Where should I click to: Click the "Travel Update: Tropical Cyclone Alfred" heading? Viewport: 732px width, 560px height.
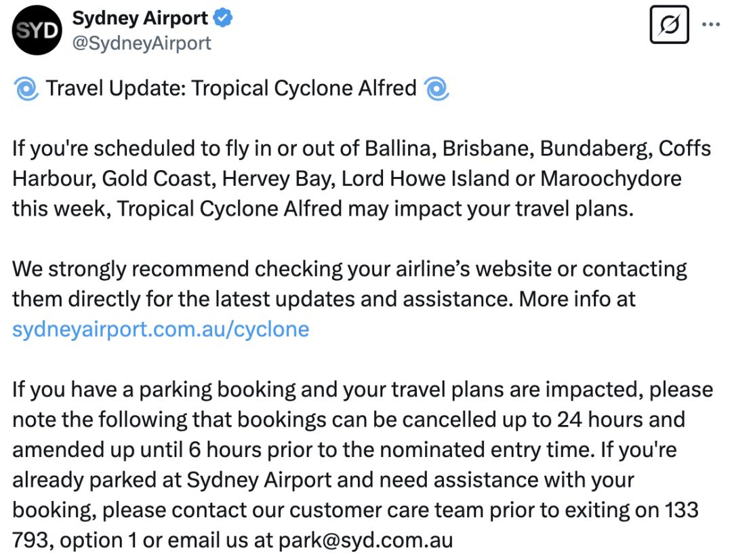[x=231, y=89]
